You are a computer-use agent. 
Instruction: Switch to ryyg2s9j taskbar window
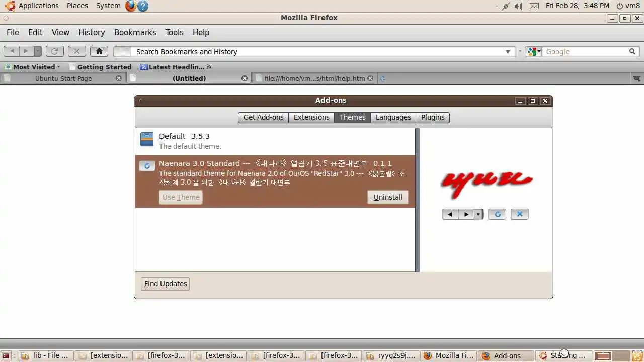click(391, 356)
